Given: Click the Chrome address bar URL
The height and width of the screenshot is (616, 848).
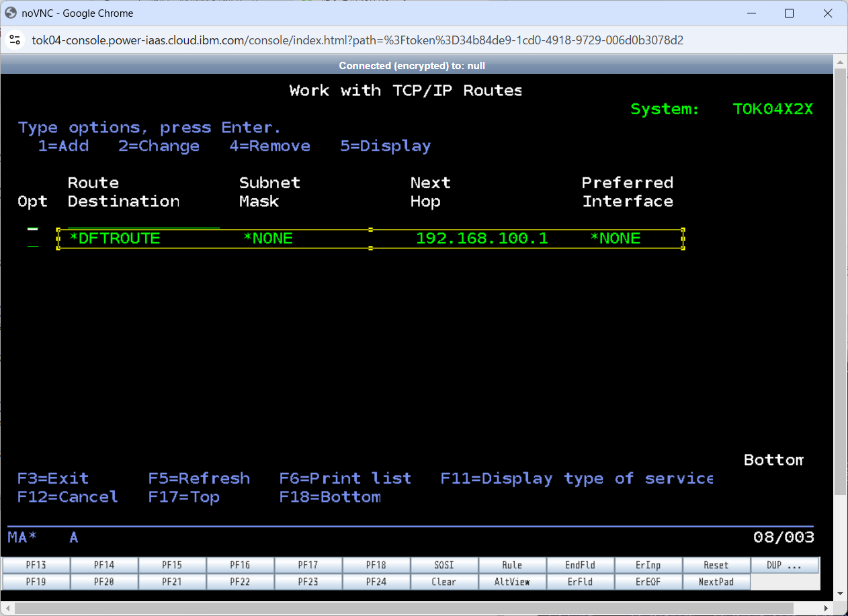Looking at the screenshot, I should click(357, 40).
